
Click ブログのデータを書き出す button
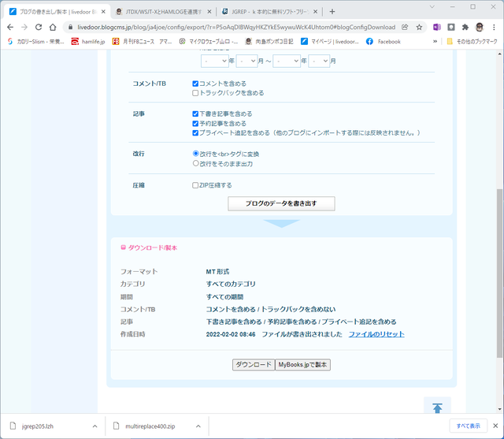pos(281,203)
